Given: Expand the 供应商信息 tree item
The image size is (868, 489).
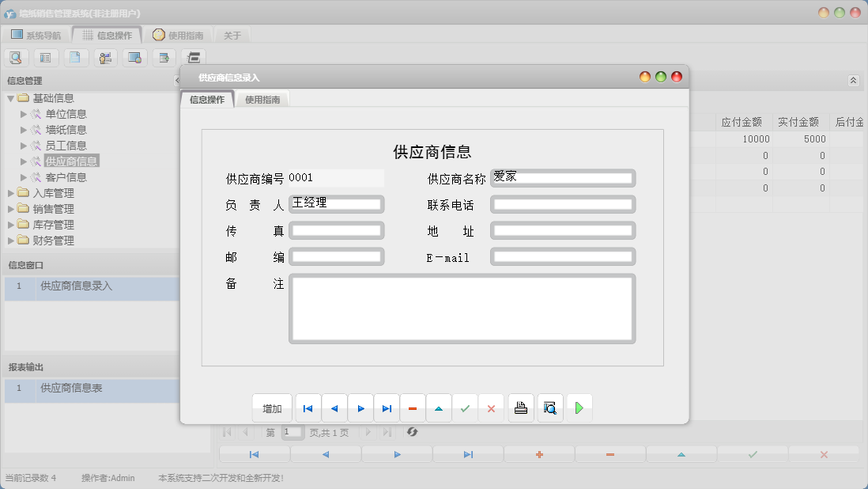Looking at the screenshot, I should pos(25,161).
